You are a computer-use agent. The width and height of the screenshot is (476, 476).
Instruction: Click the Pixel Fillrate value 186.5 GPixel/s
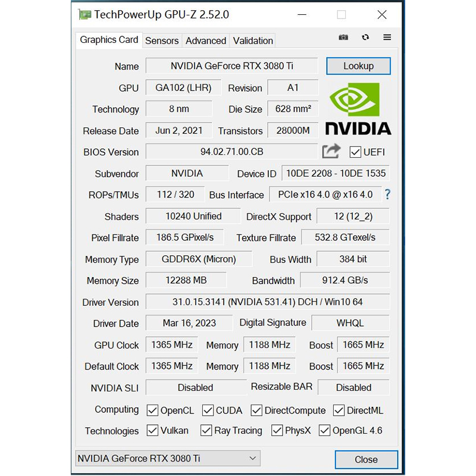tap(184, 237)
